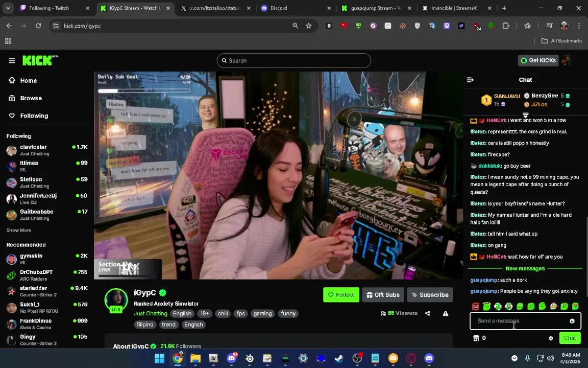The width and height of the screenshot is (588, 368).
Task: Switch to guapojump Stream tab
Action: coord(377,8)
